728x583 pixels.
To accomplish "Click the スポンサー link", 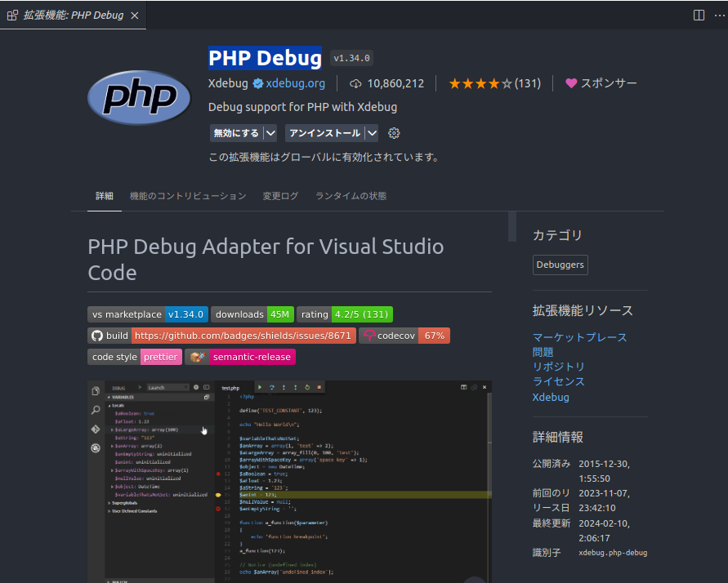I will [x=609, y=83].
